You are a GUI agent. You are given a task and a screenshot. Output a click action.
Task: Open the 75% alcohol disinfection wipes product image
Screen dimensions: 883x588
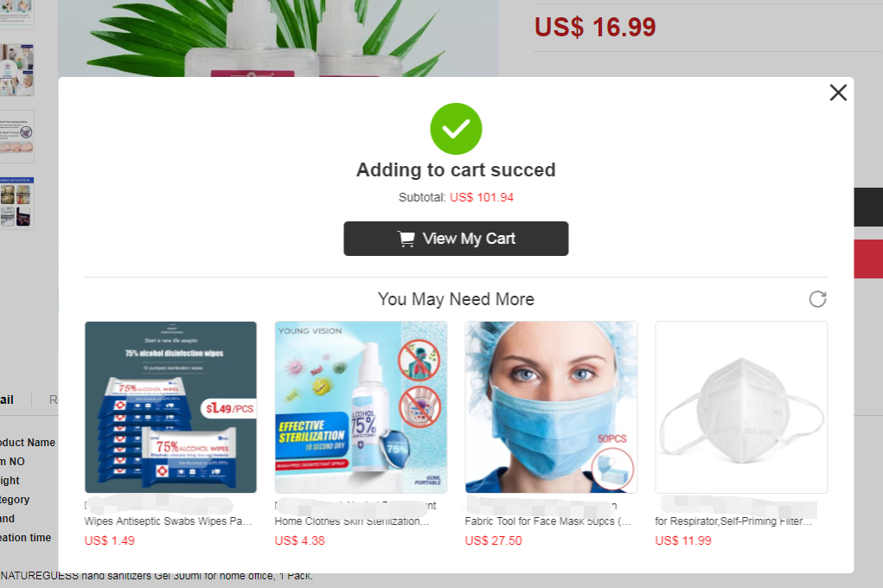(x=170, y=407)
